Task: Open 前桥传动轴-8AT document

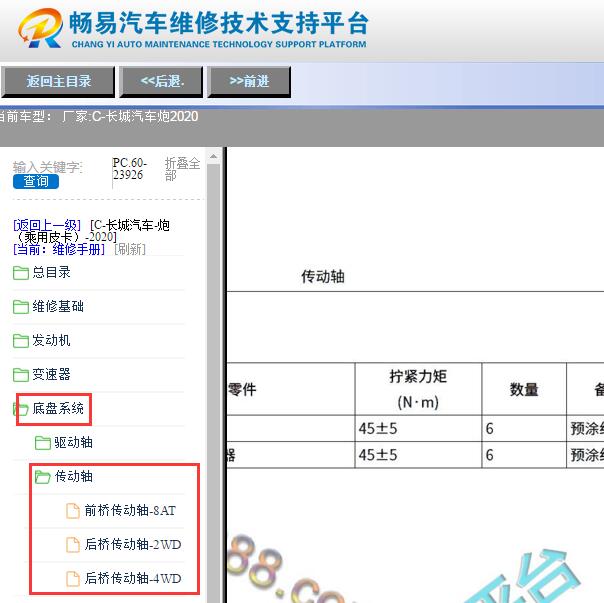Action: tap(130, 511)
